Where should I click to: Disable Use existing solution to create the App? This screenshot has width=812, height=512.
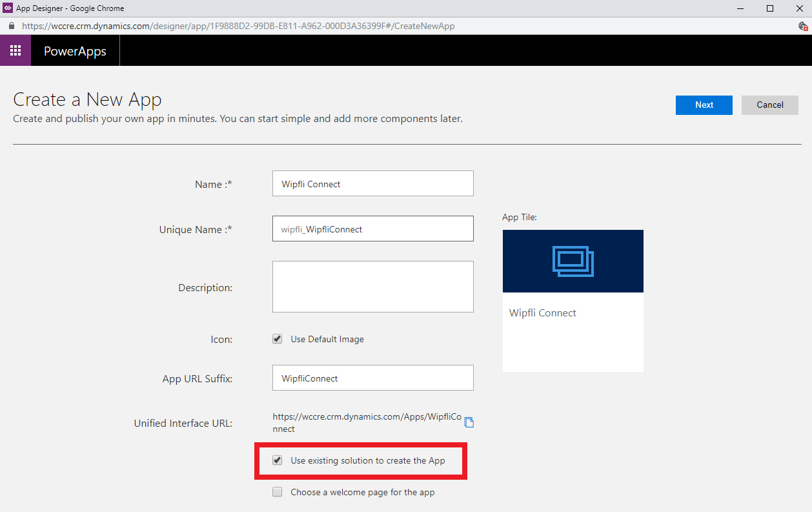coord(278,460)
